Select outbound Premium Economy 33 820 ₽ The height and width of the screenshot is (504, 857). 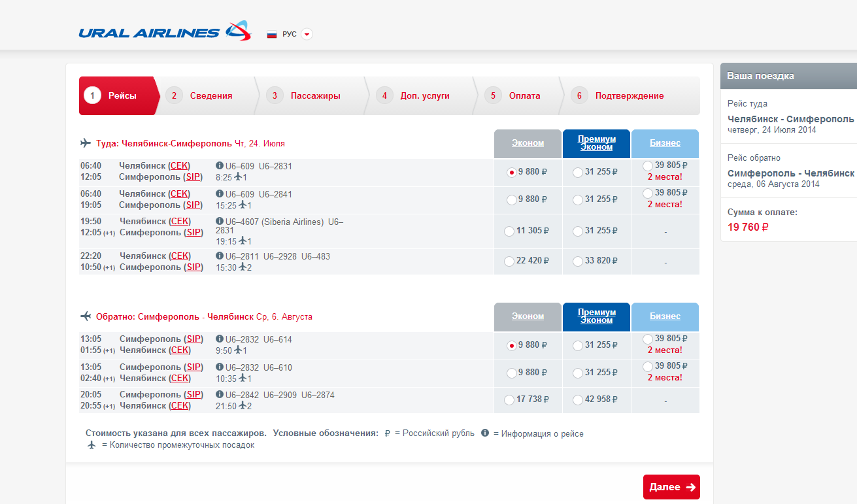577,261
